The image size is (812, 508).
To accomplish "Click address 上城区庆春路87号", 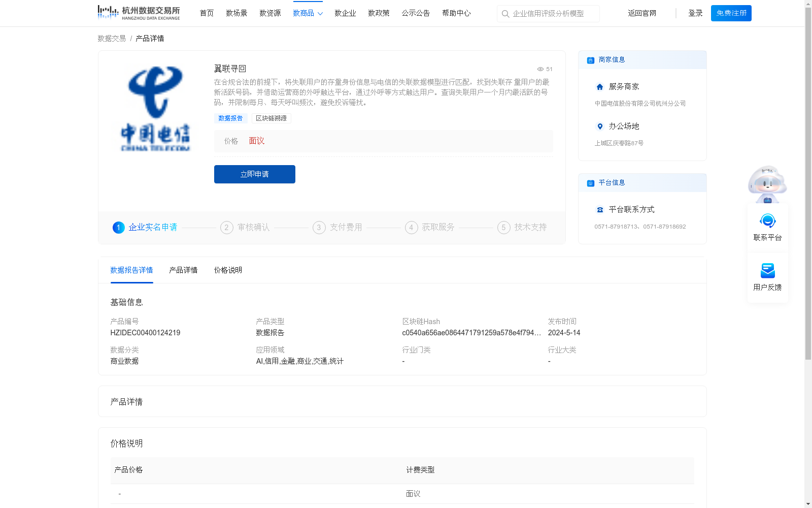I will click(x=619, y=143).
